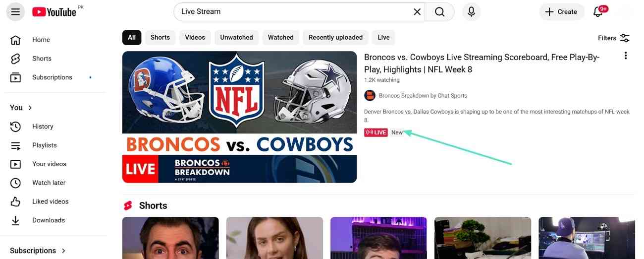Viewport: 644px width, 259px height.
Task: Open video options three-dot menu
Action: 626,56
